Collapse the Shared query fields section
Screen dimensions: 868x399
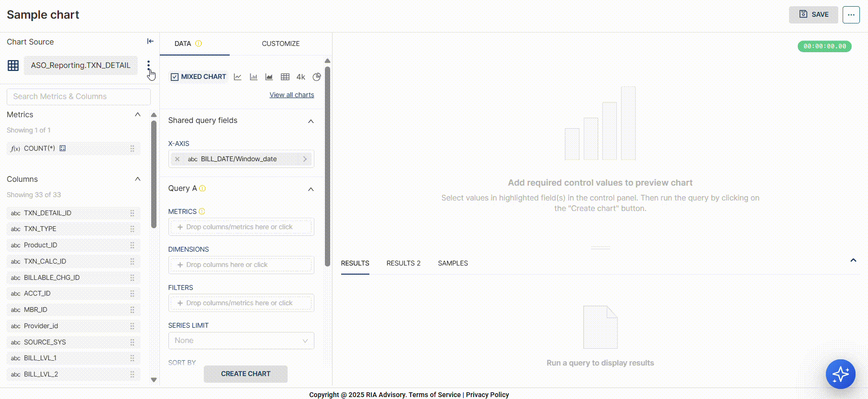pyautogui.click(x=311, y=121)
